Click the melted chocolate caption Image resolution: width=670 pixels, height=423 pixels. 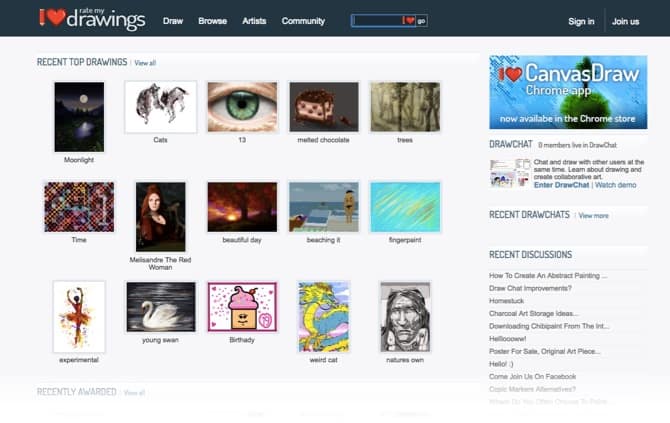click(323, 140)
